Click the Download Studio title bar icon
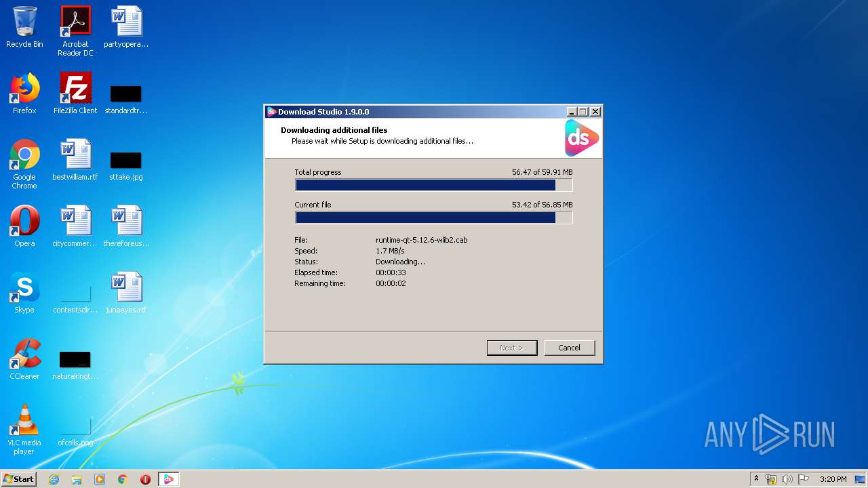Viewport: 868px width, 488px height. point(271,112)
